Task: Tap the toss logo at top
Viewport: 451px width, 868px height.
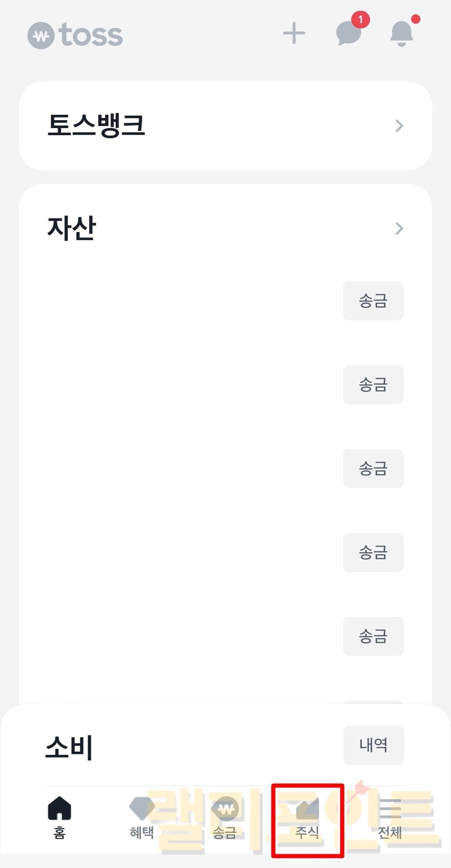Action: [75, 35]
